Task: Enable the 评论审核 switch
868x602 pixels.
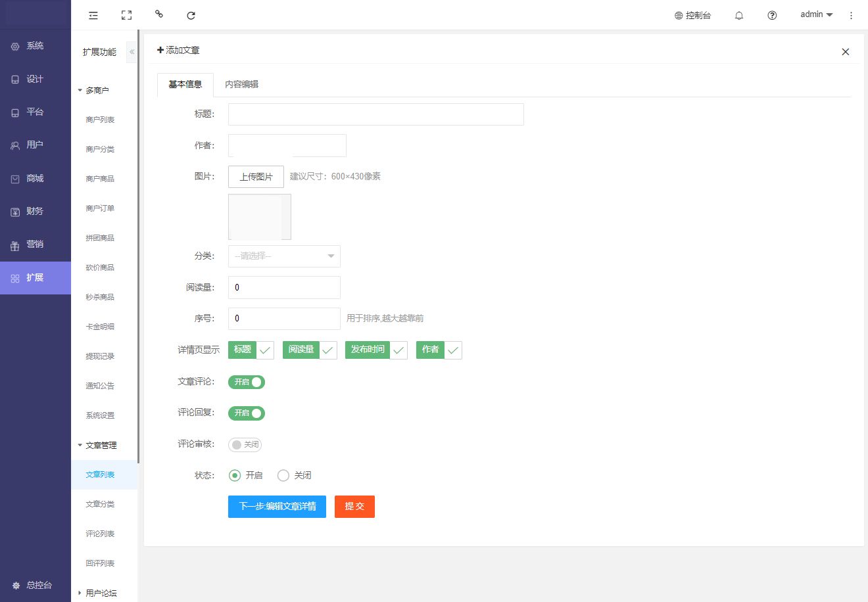Action: coord(245,445)
